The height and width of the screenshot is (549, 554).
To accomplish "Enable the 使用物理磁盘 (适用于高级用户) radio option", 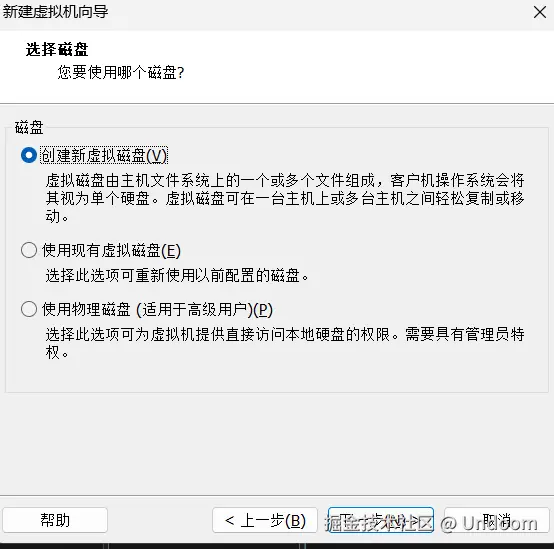I will coord(29,309).
